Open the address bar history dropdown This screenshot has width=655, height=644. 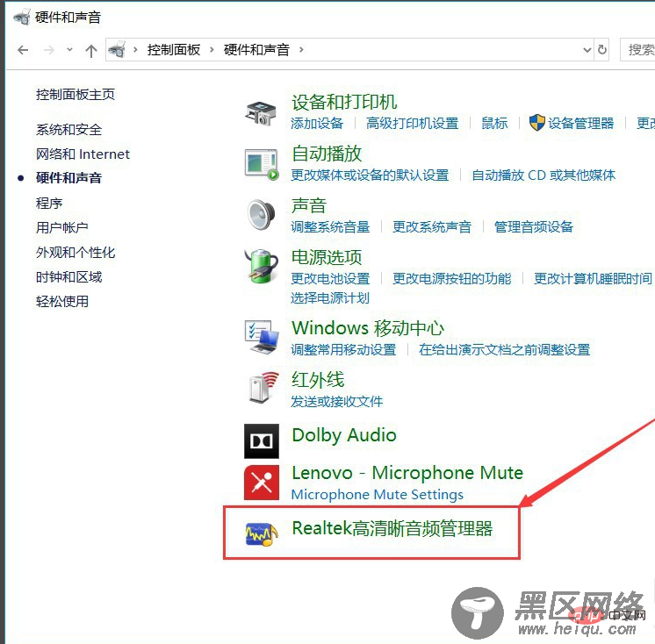pyautogui.click(x=587, y=50)
